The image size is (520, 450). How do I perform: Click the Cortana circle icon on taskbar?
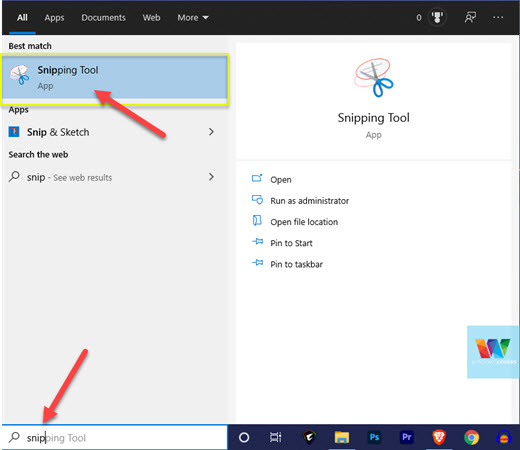point(244,437)
